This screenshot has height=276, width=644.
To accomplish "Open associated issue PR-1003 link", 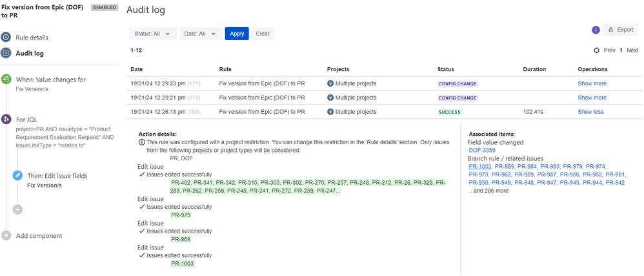I will click(x=480, y=166).
